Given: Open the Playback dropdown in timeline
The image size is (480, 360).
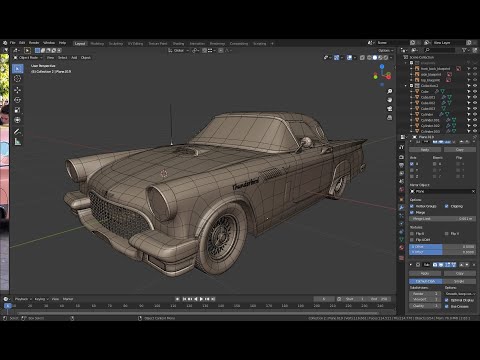Looking at the screenshot, I should pos(23,299).
